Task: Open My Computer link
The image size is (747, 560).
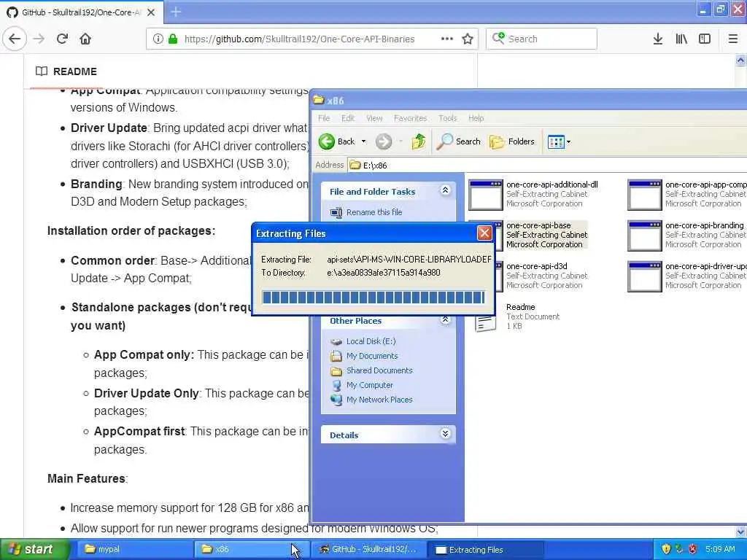Action: [370, 385]
